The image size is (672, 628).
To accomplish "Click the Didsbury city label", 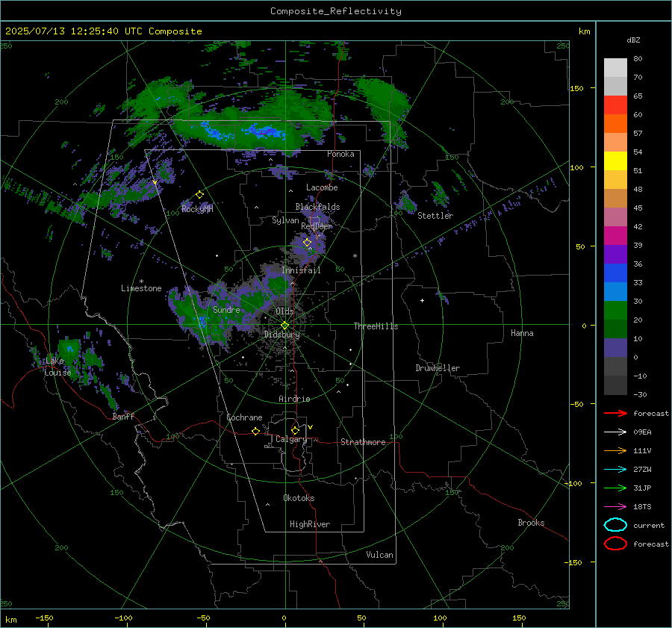I will pyautogui.click(x=281, y=335).
